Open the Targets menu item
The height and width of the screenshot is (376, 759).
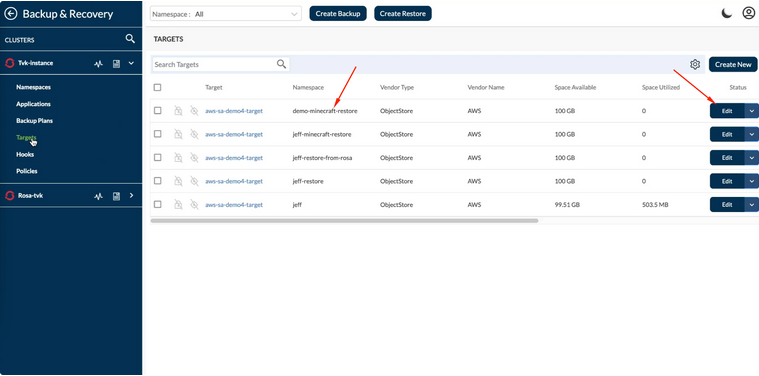(26, 137)
